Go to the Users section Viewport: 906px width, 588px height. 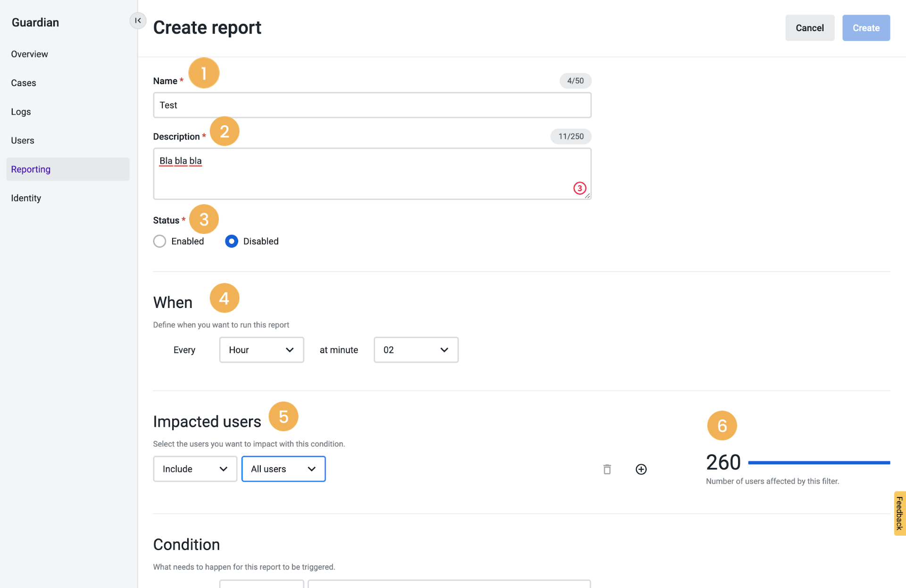[22, 140]
